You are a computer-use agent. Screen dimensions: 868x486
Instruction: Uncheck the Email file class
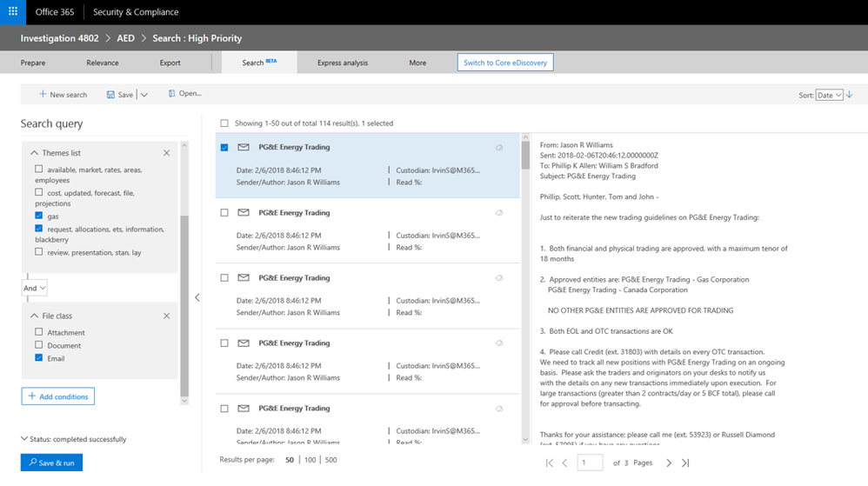39,357
